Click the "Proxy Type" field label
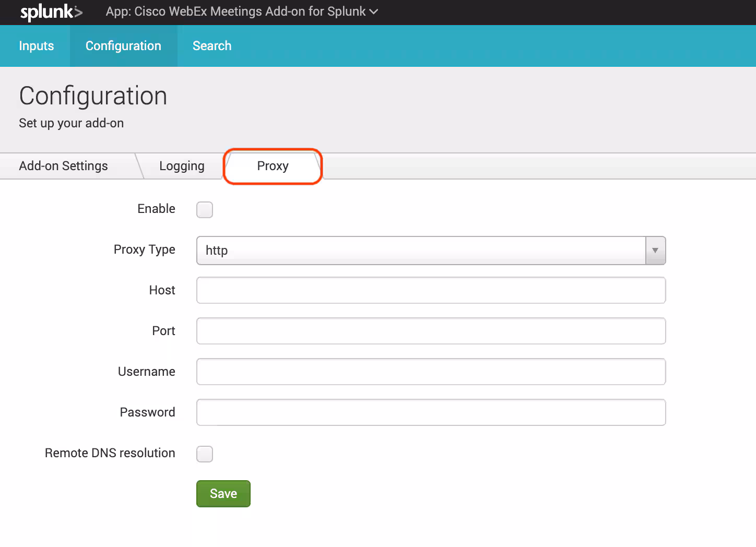 [x=144, y=249]
